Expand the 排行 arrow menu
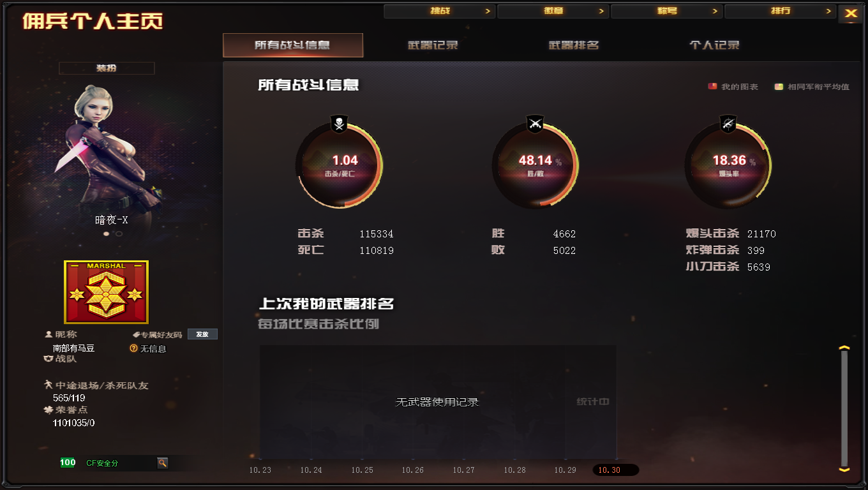 pos(780,11)
